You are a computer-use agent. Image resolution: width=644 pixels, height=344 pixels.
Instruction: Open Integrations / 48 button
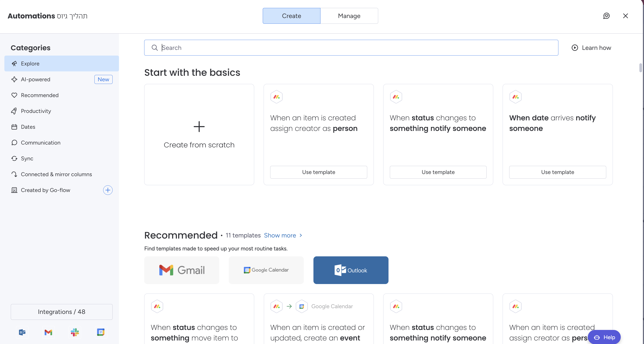point(61,312)
